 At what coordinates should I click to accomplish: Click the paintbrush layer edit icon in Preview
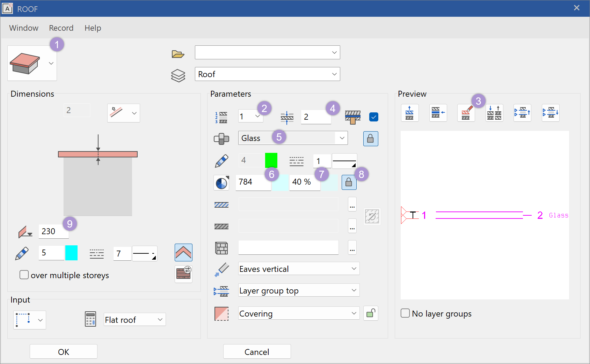[466, 113]
